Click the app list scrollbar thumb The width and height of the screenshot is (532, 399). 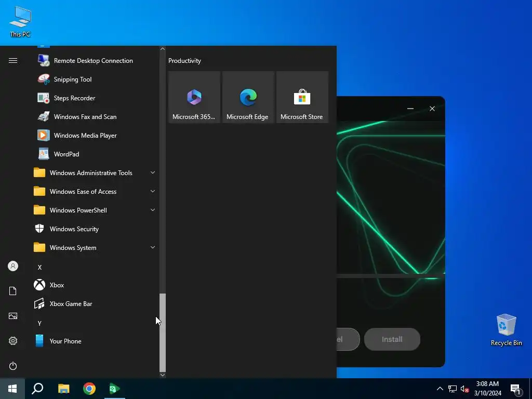163,332
